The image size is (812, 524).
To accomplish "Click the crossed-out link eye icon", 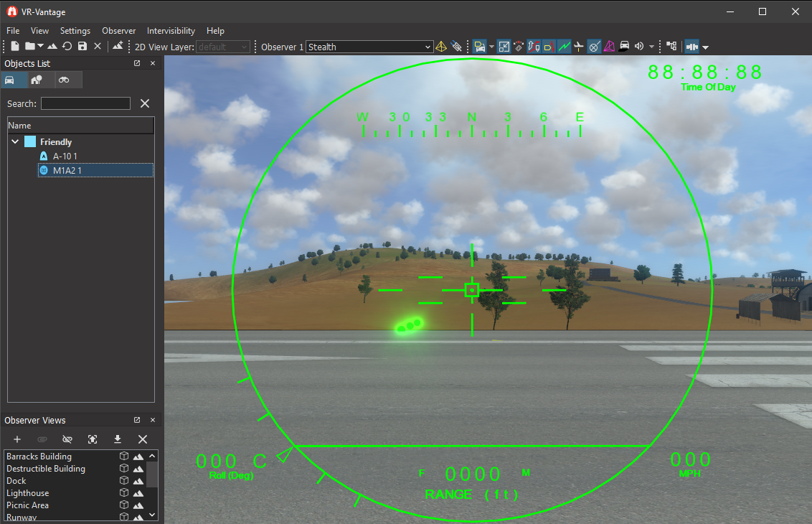I will click(67, 439).
